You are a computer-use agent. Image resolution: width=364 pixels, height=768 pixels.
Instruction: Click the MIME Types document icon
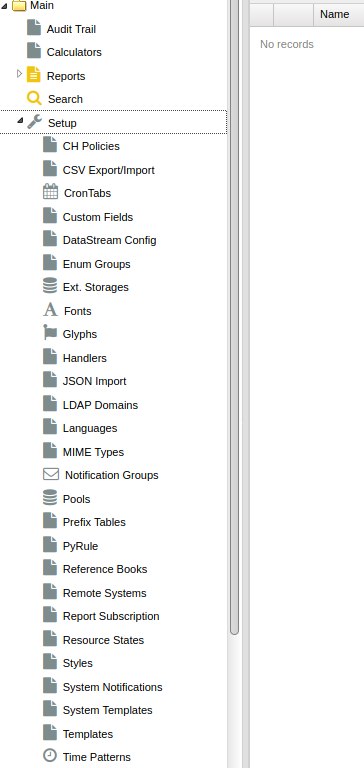pos(50,451)
